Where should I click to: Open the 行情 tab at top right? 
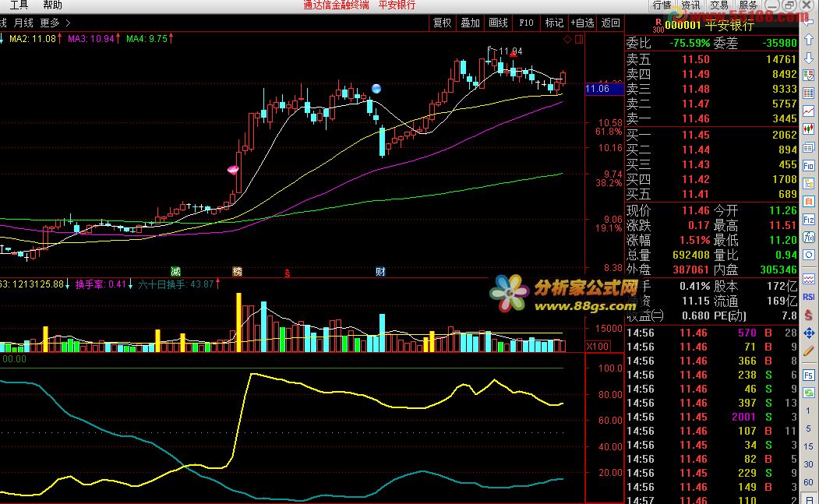click(x=662, y=5)
